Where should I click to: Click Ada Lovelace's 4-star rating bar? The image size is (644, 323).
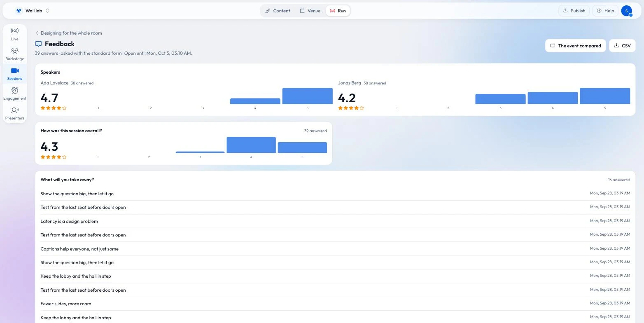click(x=255, y=101)
